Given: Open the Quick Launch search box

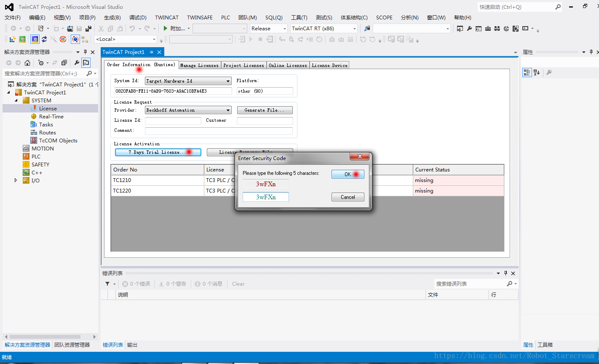Looking at the screenshot, I should (x=520, y=7).
